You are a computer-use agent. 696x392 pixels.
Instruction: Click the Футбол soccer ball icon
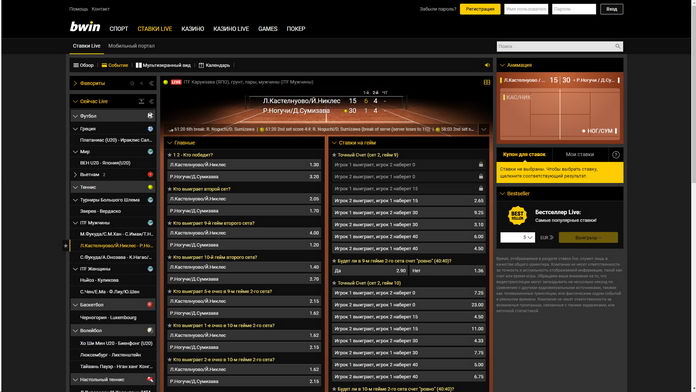point(150,115)
